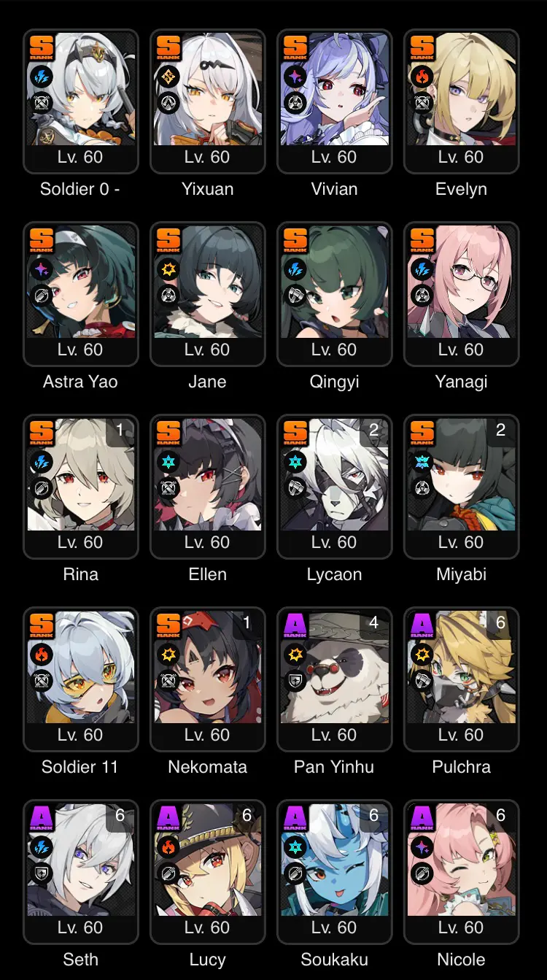Screen dimensions: 547x980
Task: Click the ice element icon on Ellen's card
Action: (168, 462)
